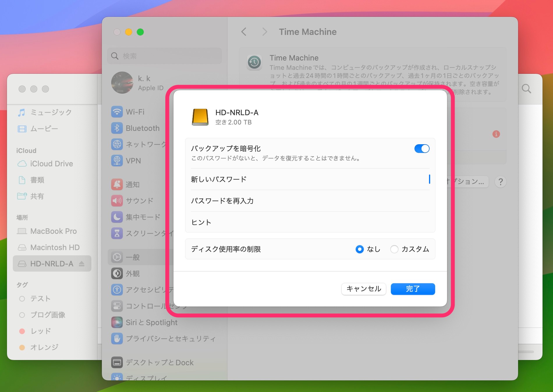
Task: Go back with the left chevron
Action: coord(244,32)
